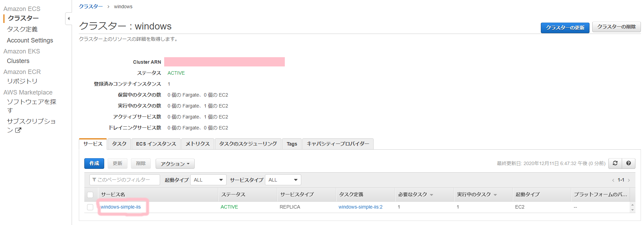Image resolution: width=644 pixels, height=225 pixels.
Task: Go to previous page of services
Action: coord(613,180)
